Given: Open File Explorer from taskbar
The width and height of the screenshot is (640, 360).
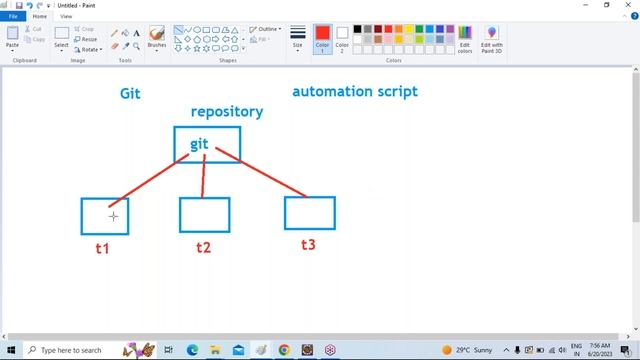Looking at the screenshot, I should [x=215, y=350].
